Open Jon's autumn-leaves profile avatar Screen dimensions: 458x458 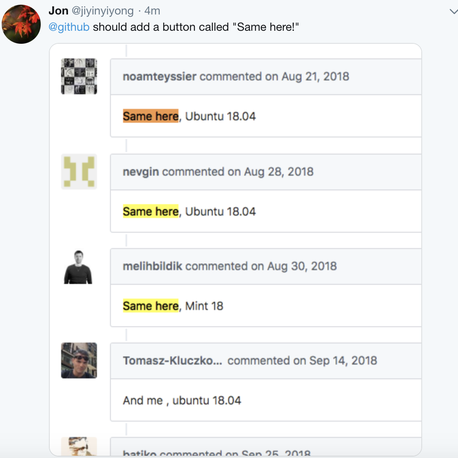pos(21,24)
